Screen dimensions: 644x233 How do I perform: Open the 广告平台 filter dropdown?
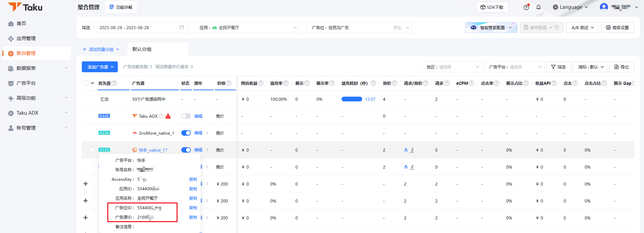514,67
